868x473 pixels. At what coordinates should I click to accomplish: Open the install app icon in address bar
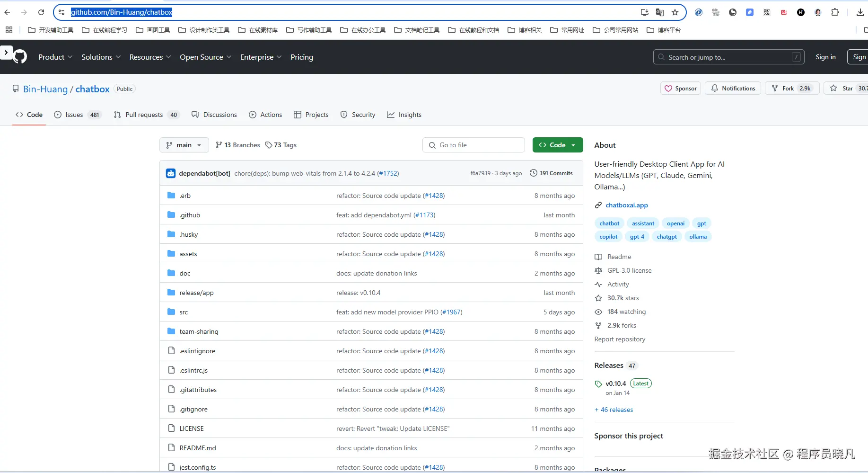[644, 12]
